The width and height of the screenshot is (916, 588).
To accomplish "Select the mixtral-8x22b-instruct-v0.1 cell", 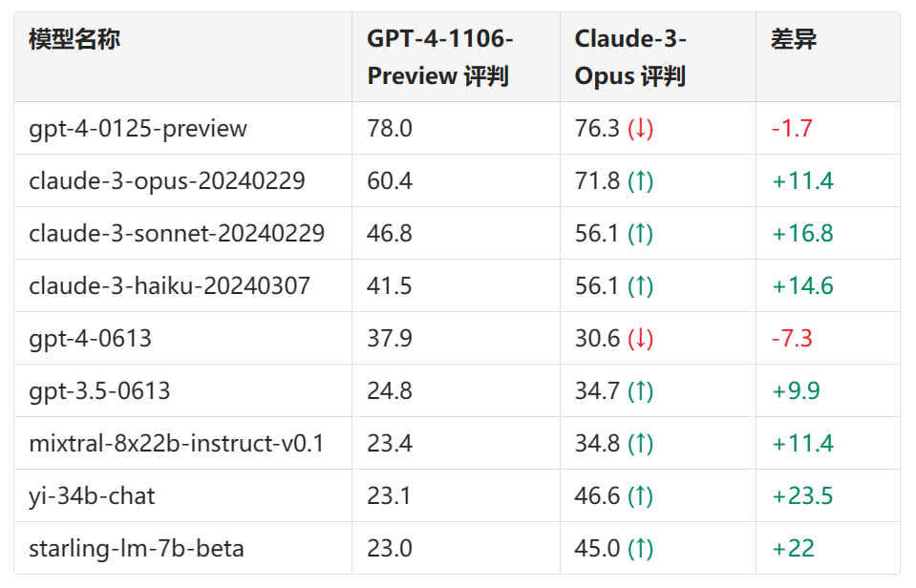I will (177, 444).
